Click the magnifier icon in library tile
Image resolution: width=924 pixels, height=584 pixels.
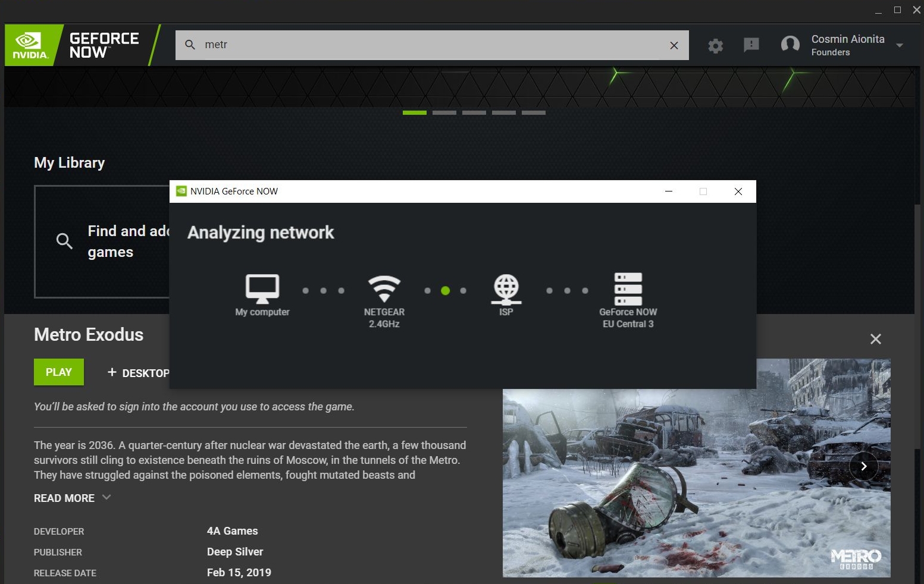[64, 241]
